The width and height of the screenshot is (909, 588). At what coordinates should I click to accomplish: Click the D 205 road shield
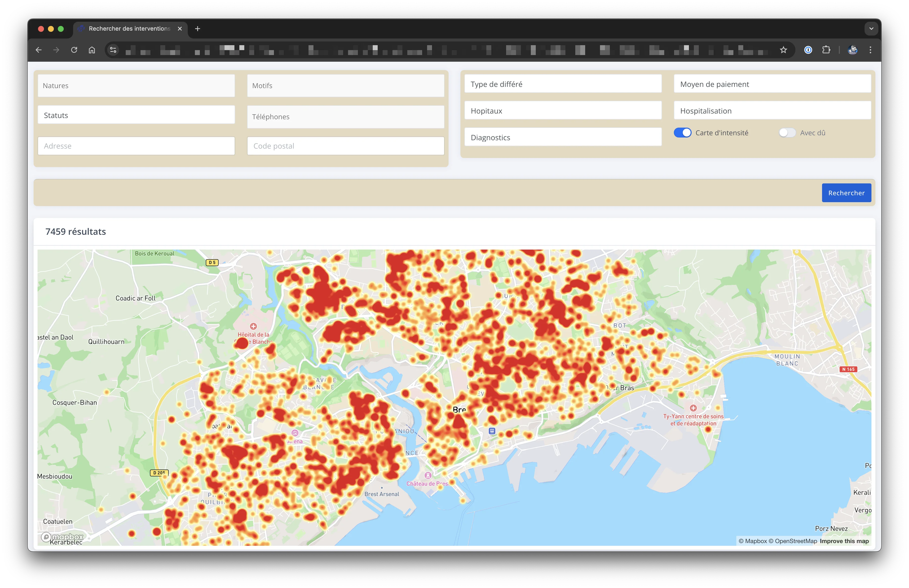159,473
